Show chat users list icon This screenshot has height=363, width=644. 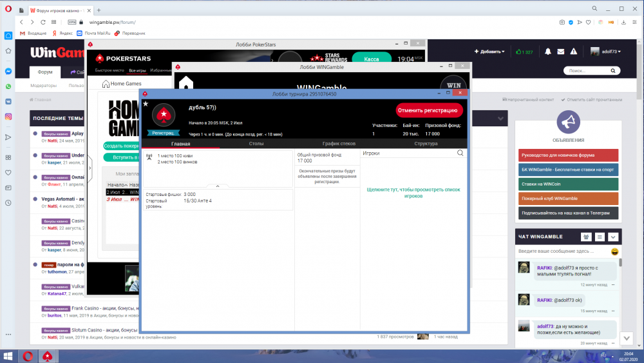587,237
